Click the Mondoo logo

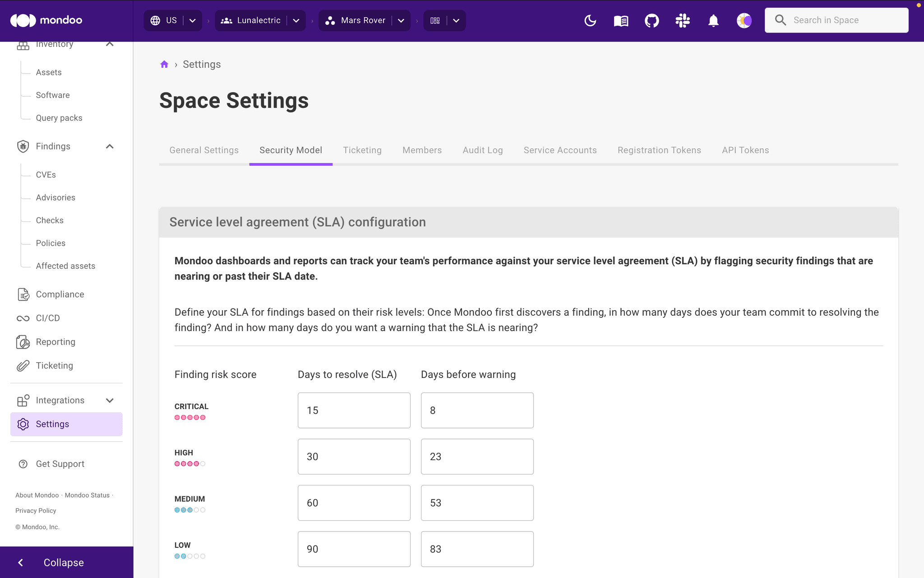[x=45, y=20]
